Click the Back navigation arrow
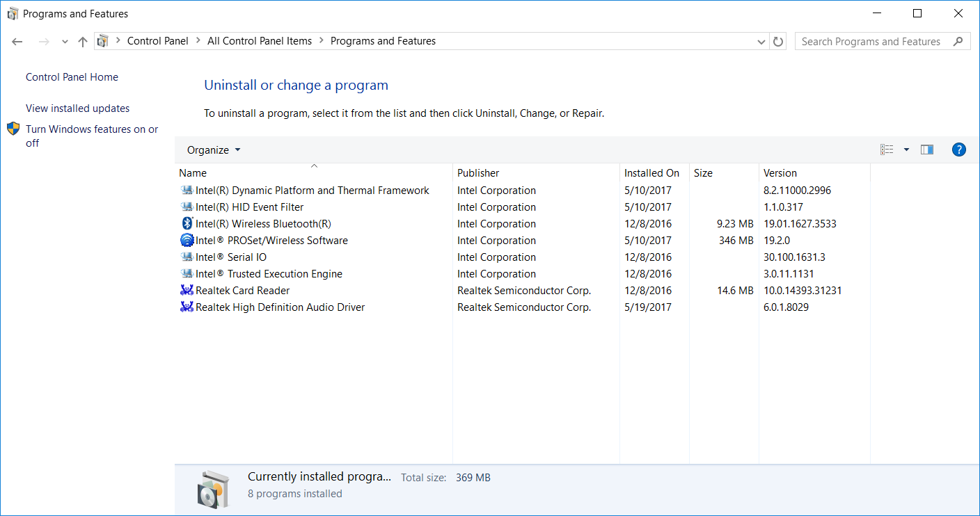This screenshot has height=516, width=980. 17,42
